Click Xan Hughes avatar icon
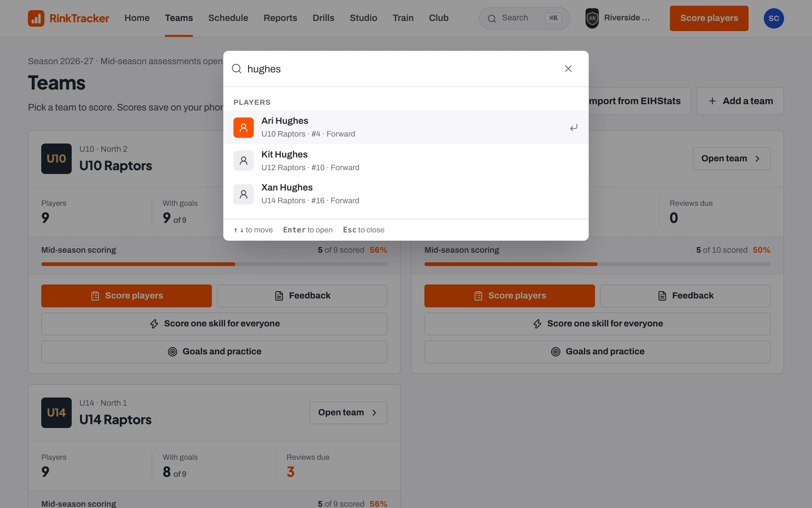812x508 pixels. coord(244,194)
